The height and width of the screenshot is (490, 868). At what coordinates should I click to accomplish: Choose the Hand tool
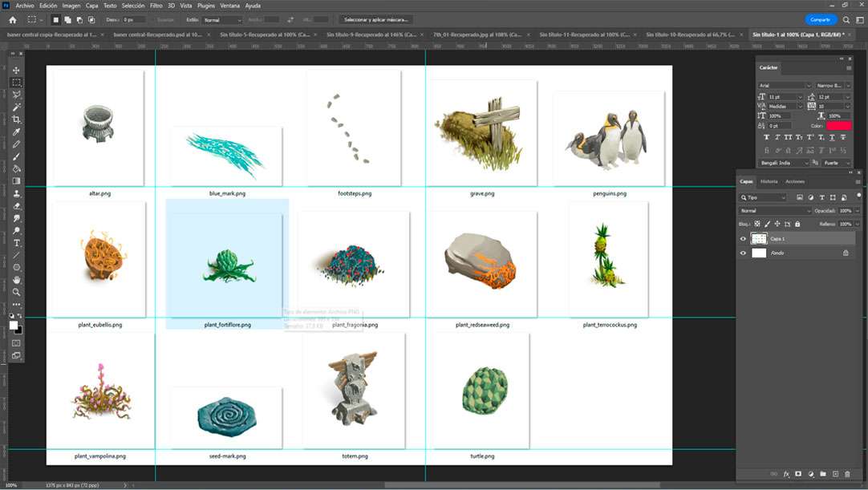tap(16, 280)
